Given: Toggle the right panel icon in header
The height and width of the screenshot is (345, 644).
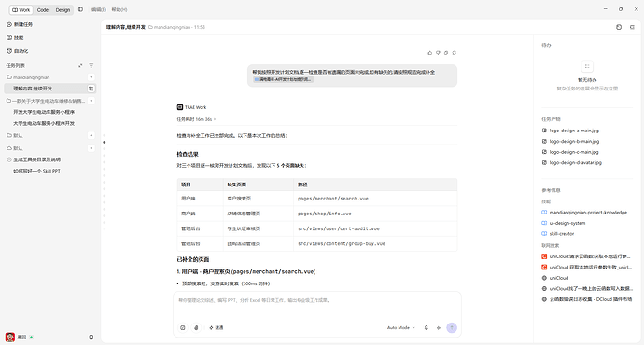Looking at the screenshot, I should click(x=632, y=27).
